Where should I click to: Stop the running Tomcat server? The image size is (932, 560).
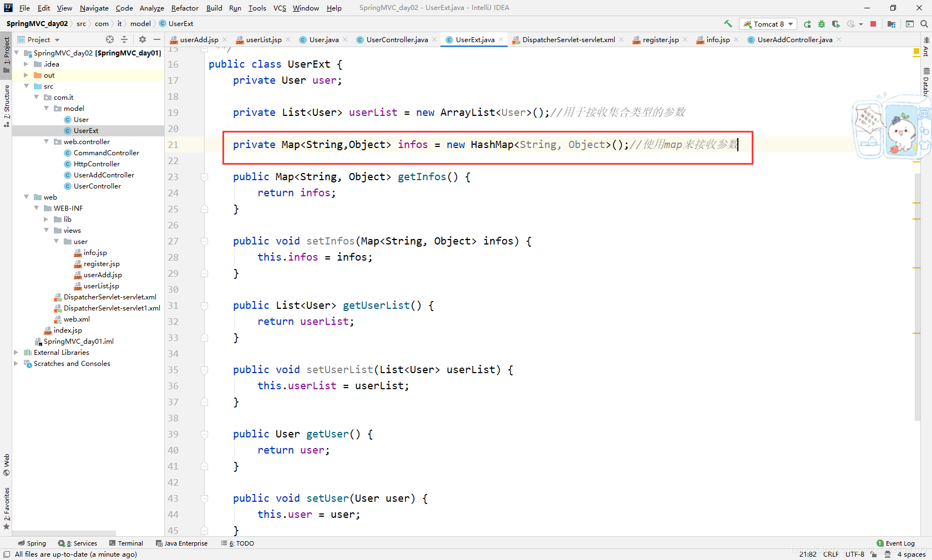tap(873, 24)
